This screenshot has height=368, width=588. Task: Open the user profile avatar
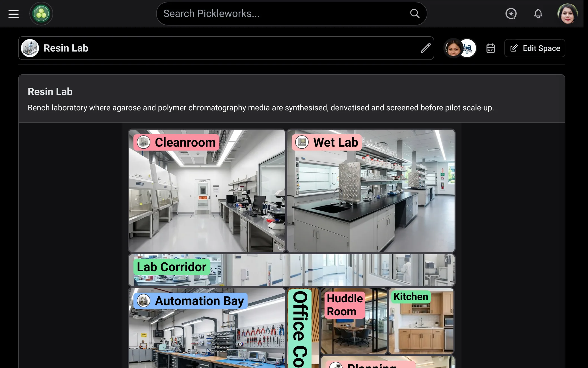coord(567,14)
